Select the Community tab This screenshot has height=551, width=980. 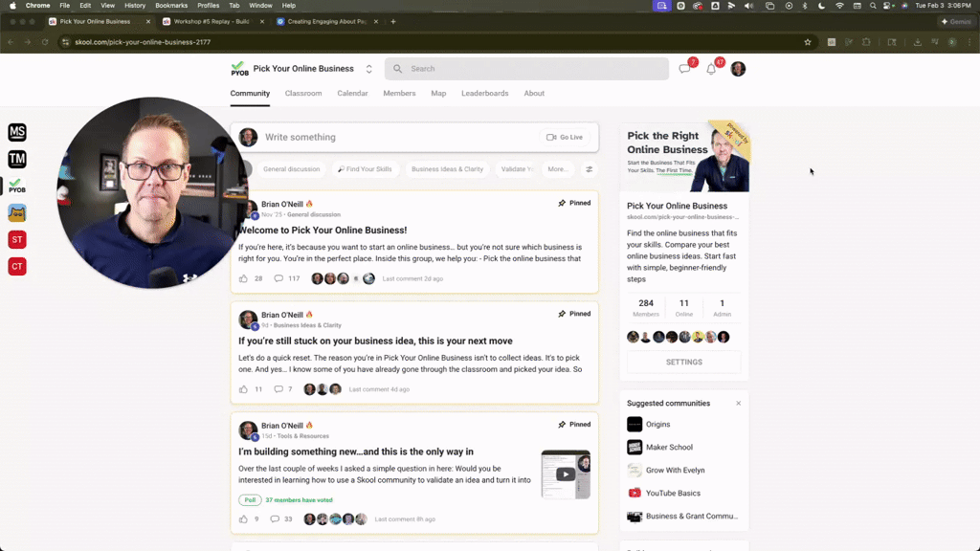coord(250,93)
